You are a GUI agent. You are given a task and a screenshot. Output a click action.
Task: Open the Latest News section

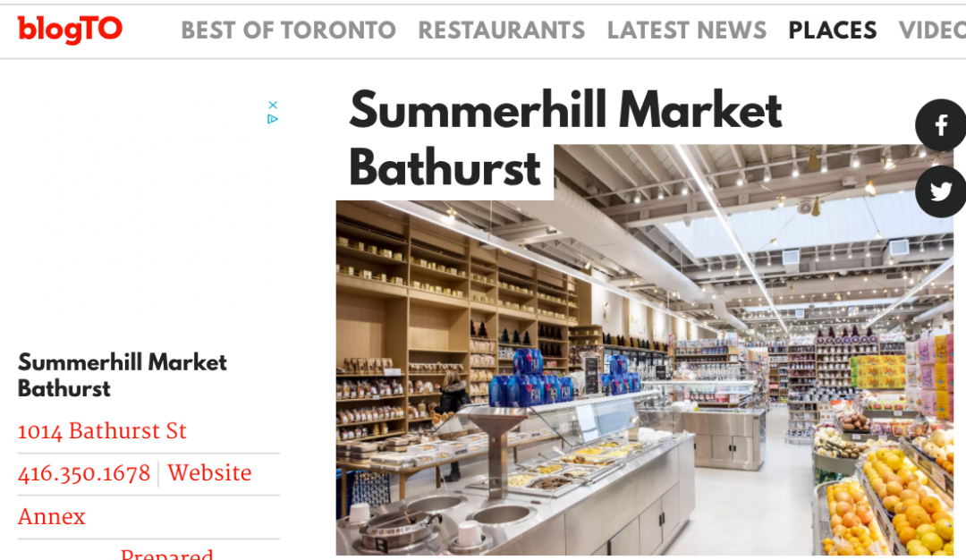687,30
